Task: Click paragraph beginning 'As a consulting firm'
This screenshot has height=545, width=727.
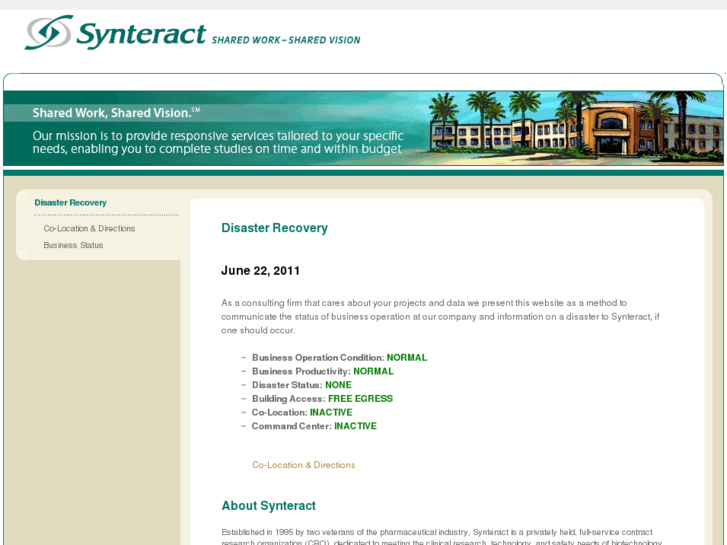Action: pyautogui.click(x=440, y=316)
